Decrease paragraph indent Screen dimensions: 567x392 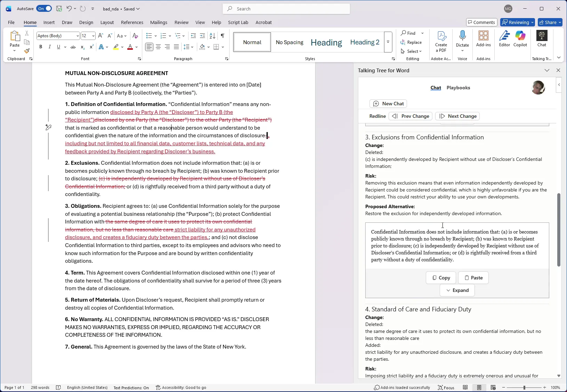pyautogui.click(x=193, y=36)
